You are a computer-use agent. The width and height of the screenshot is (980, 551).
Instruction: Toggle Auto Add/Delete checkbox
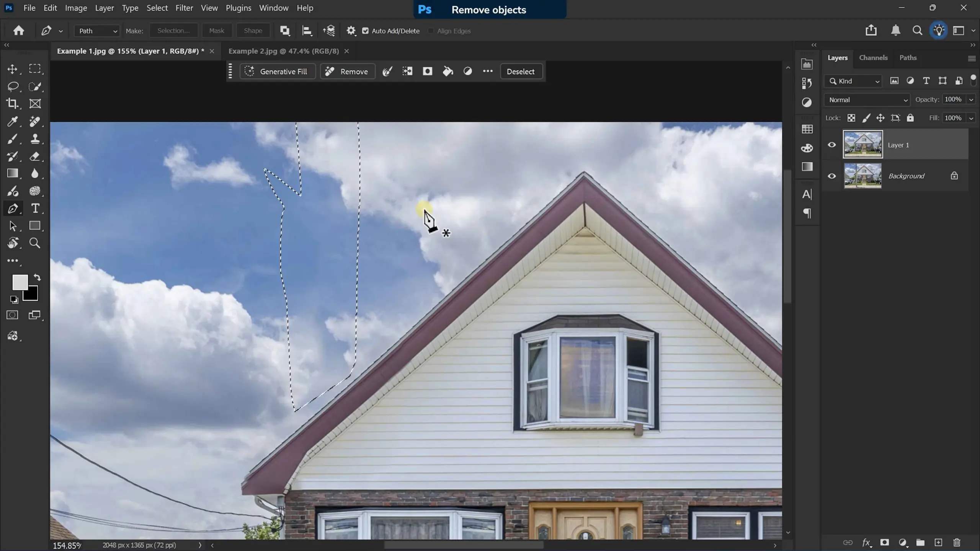click(365, 31)
